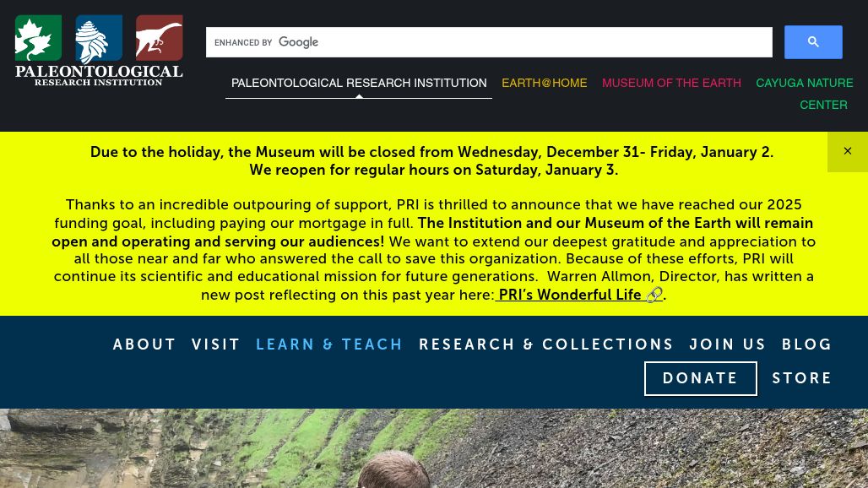This screenshot has width=868, height=488.
Task: Click the Paleontological Research Institution wordmark logo
Action: [99, 74]
